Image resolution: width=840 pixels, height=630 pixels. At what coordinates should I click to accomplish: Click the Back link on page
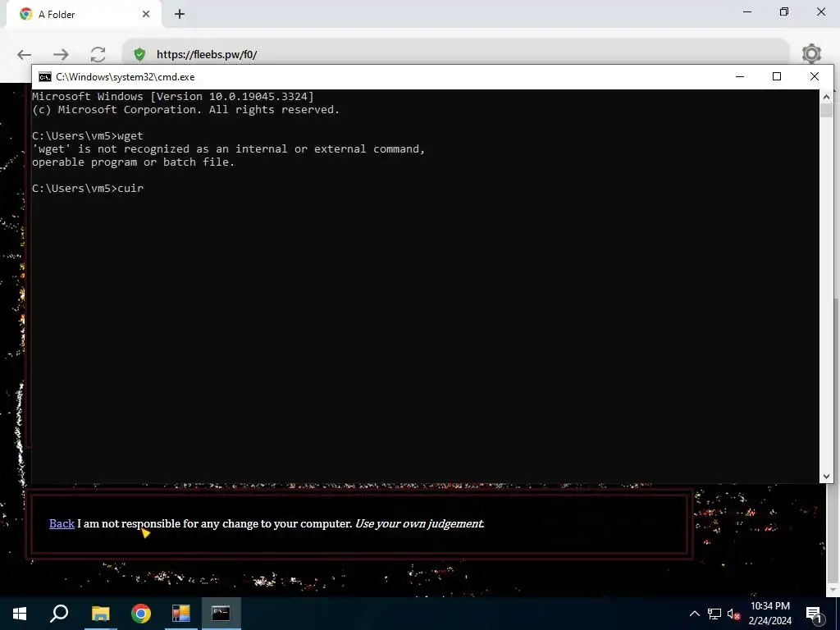pos(62,523)
